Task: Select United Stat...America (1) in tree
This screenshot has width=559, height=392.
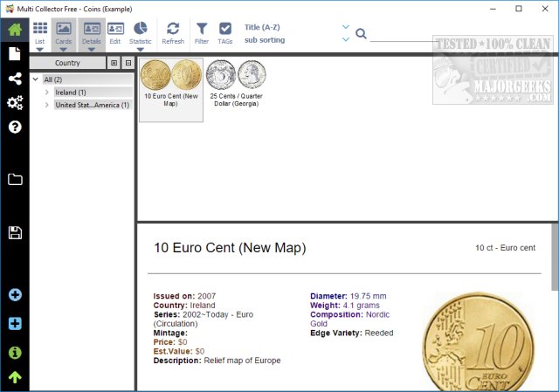Action: pyautogui.click(x=93, y=105)
